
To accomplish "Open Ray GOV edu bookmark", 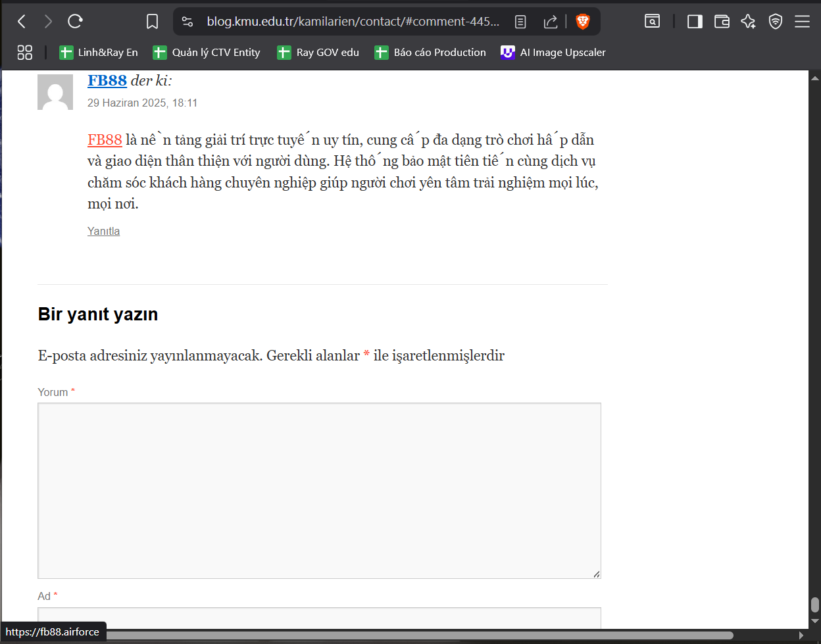I will [318, 53].
